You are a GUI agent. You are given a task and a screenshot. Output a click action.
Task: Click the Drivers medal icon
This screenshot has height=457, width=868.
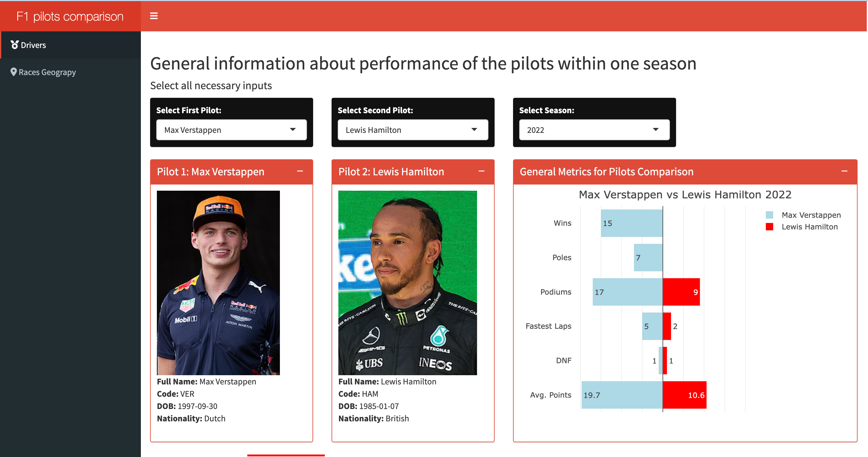tap(14, 45)
